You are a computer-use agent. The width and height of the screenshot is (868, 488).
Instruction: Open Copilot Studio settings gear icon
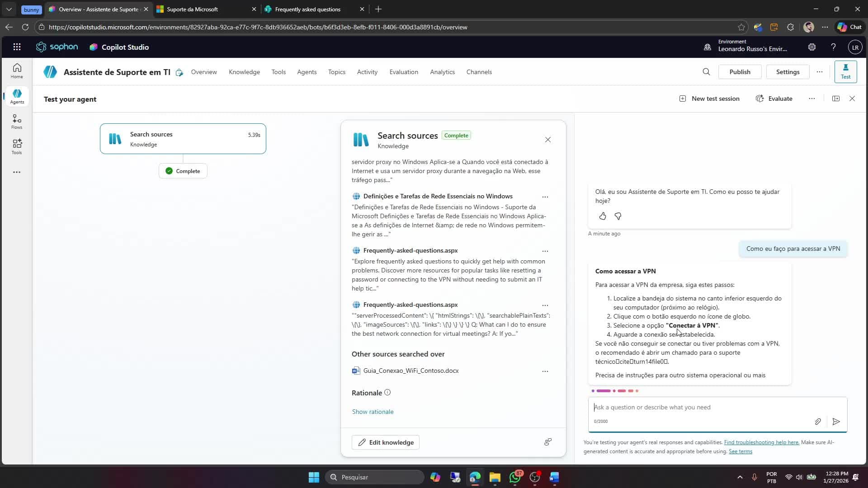(x=812, y=47)
